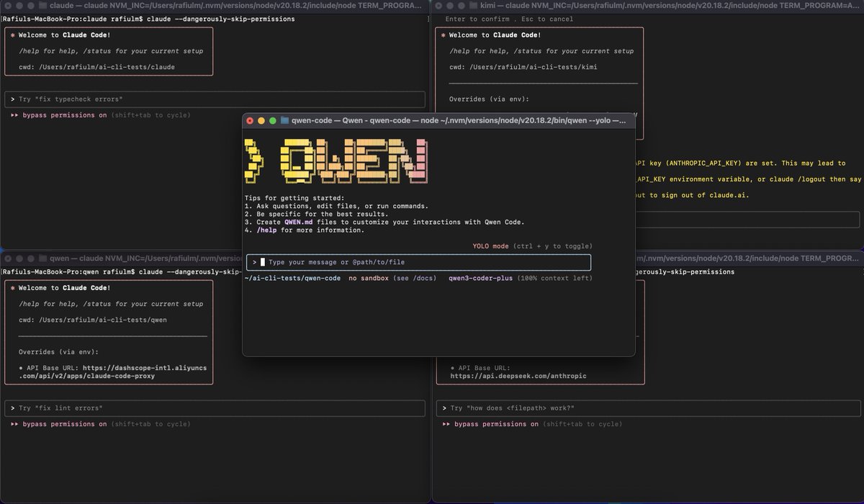Click "/help for help" line in kimi window
Image resolution: width=864 pixels, height=504 pixels.
coord(541,51)
